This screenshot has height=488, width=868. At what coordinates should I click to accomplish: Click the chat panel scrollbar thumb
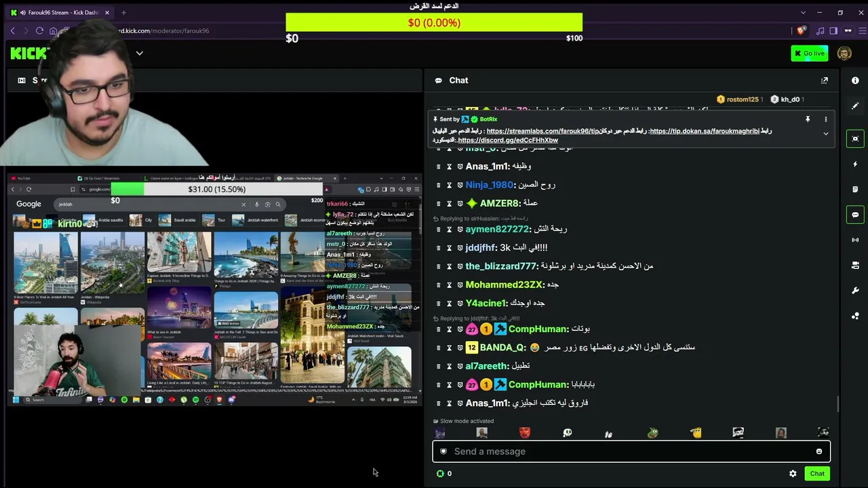[838, 404]
